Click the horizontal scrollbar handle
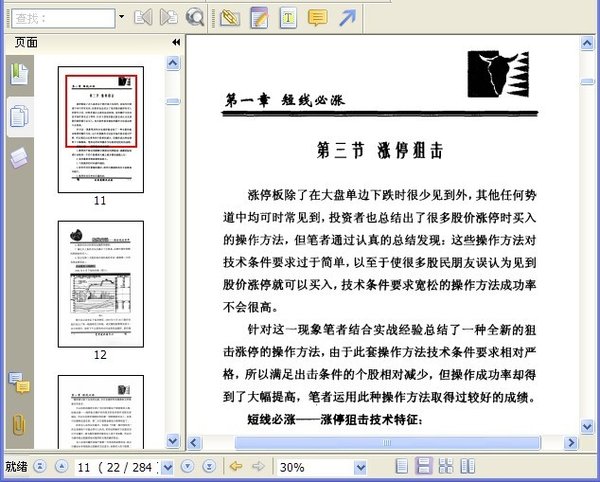Image resolution: width=600 pixels, height=482 pixels. 387,443
